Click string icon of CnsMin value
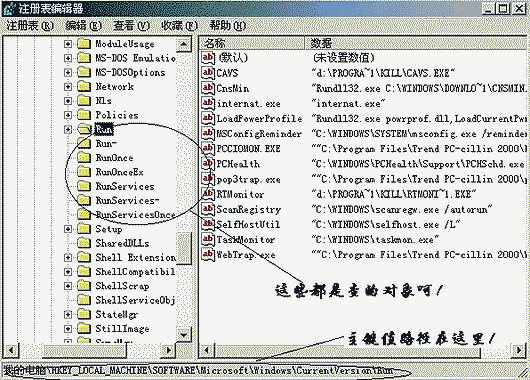Viewport: 530px width, 380px height. [208, 88]
